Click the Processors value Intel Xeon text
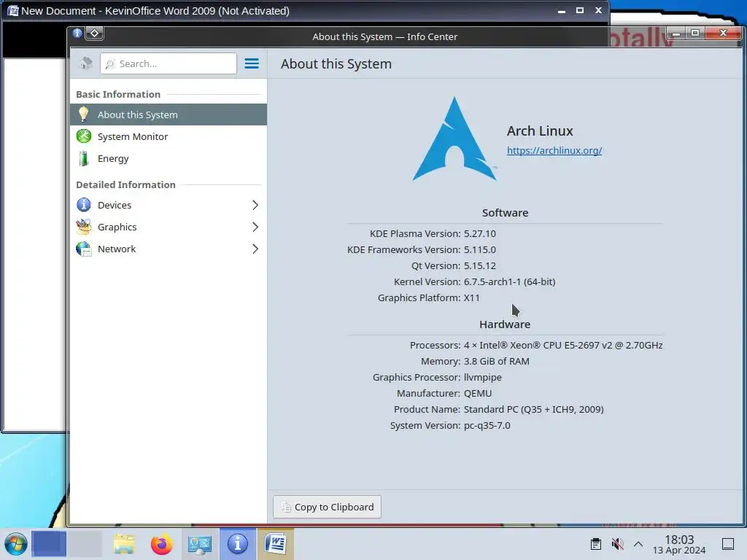 click(563, 345)
